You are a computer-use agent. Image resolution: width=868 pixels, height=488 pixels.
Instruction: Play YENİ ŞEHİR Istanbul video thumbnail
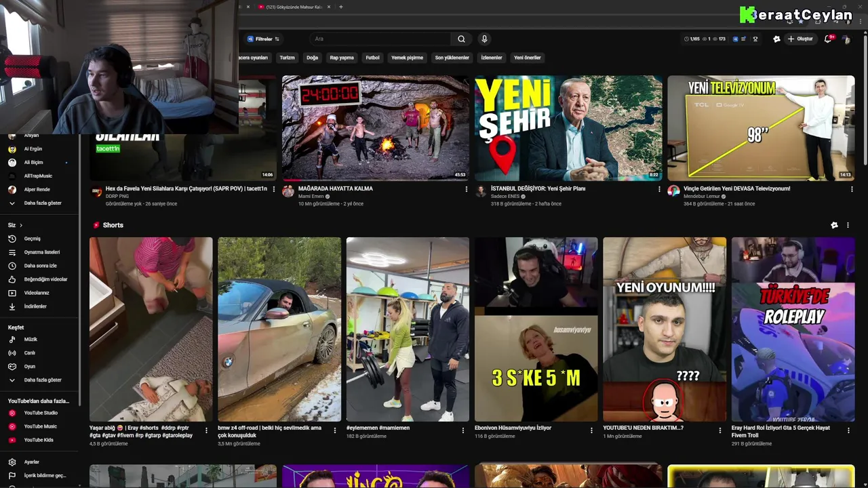[568, 127]
